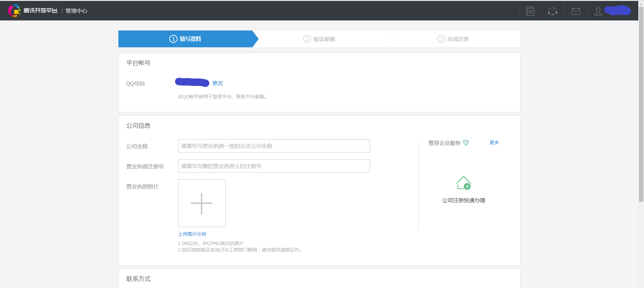Click the Tencent Open Platform logo
644x288 pixels.
pos(33,11)
